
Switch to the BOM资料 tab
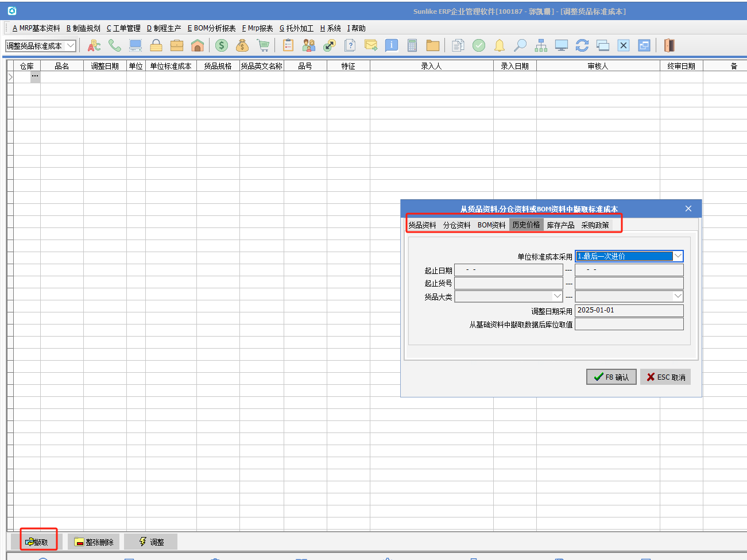point(491,225)
